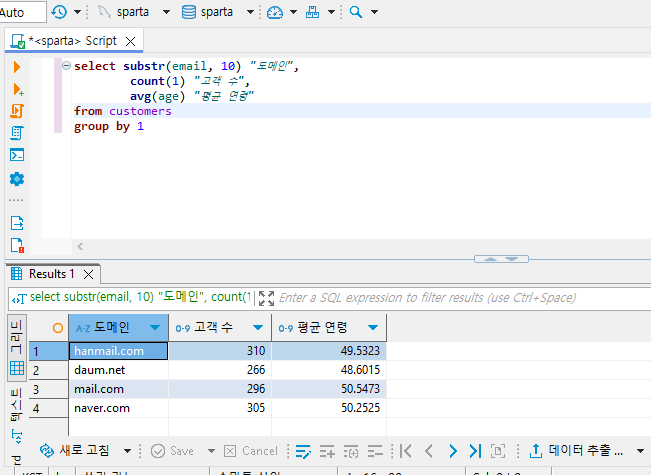This screenshot has height=475, width=651.
Task: Open the Save dropdown arrow
Action: click(x=211, y=451)
